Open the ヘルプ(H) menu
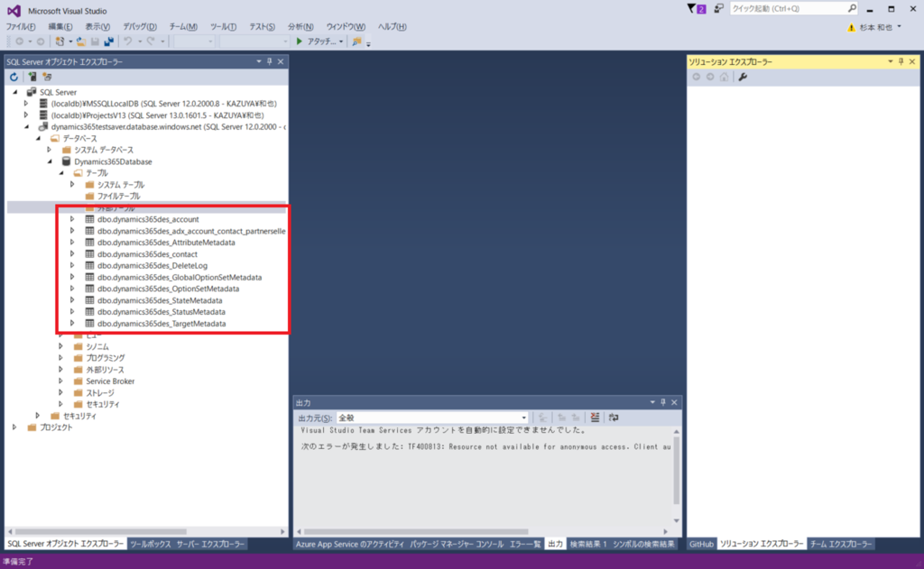The width and height of the screenshot is (924, 569). (x=392, y=27)
